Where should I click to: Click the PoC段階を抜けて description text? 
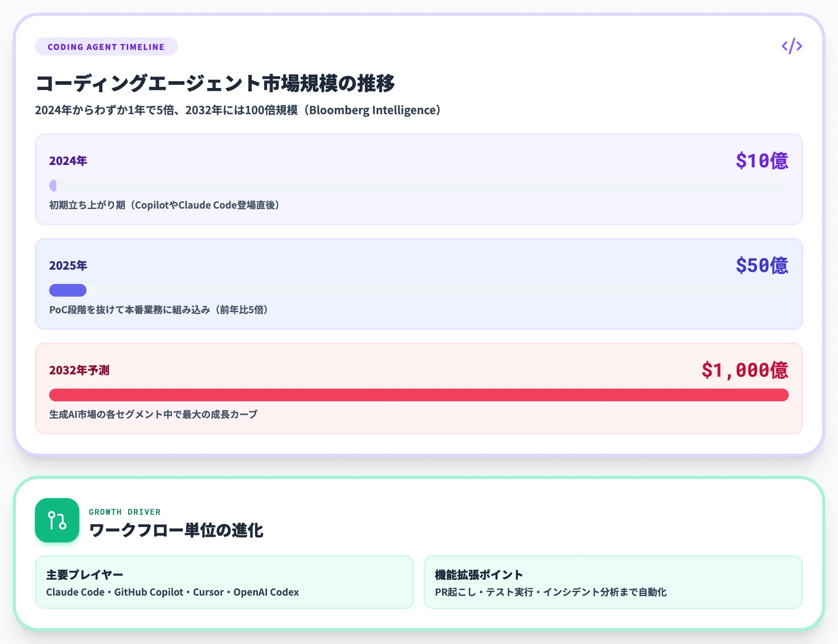tap(158, 310)
